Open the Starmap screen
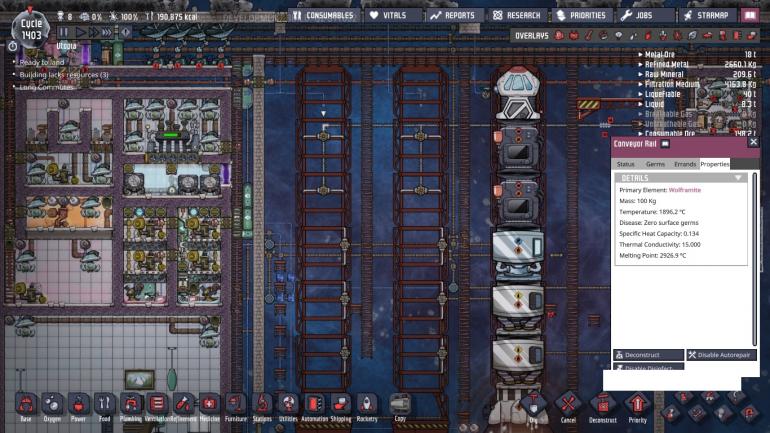This screenshot has width=770, height=433. [707, 16]
